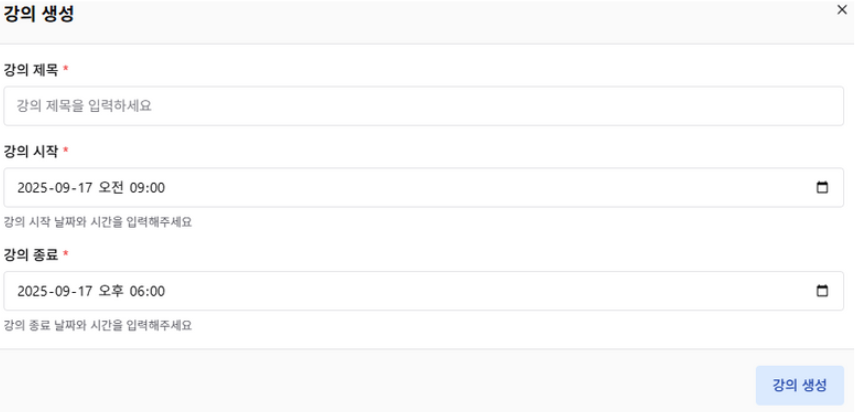Click the 강의 생성 button

pos(799,385)
